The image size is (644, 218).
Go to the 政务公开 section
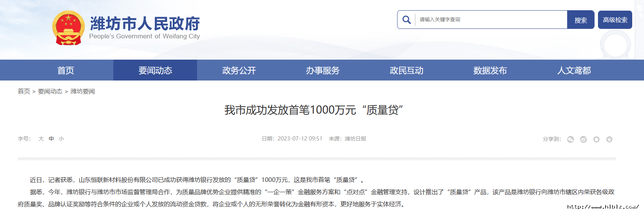coord(239,70)
